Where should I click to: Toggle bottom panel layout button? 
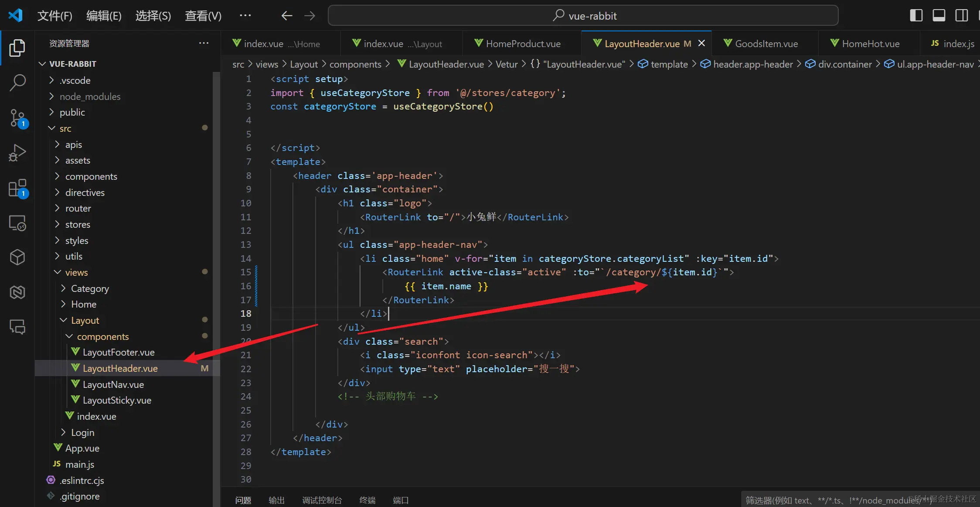pyautogui.click(x=939, y=16)
